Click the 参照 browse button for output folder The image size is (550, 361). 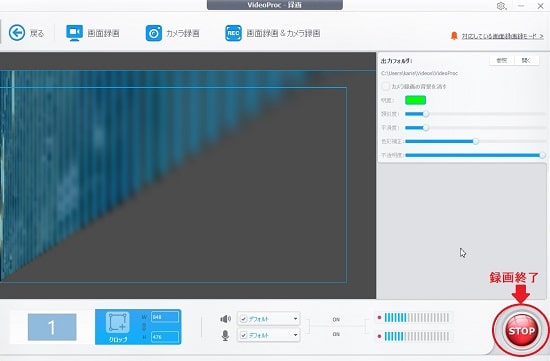click(x=502, y=60)
